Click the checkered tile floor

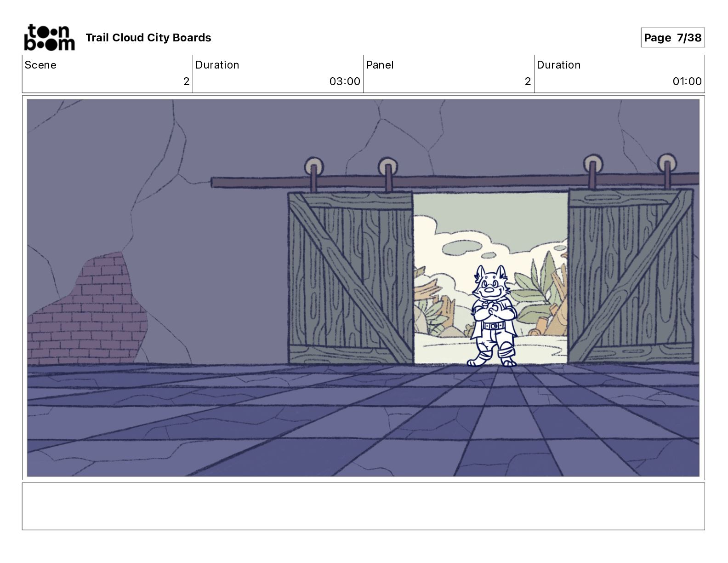(x=363, y=421)
